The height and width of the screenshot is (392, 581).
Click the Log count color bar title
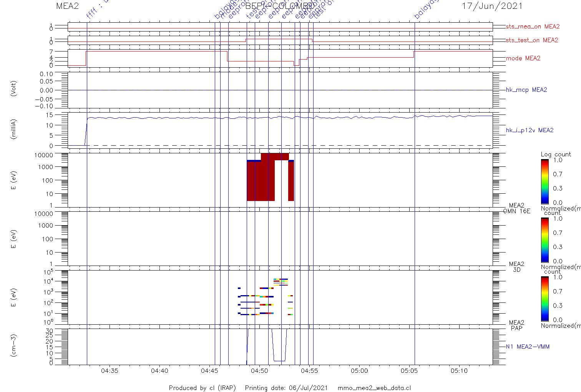click(x=556, y=154)
